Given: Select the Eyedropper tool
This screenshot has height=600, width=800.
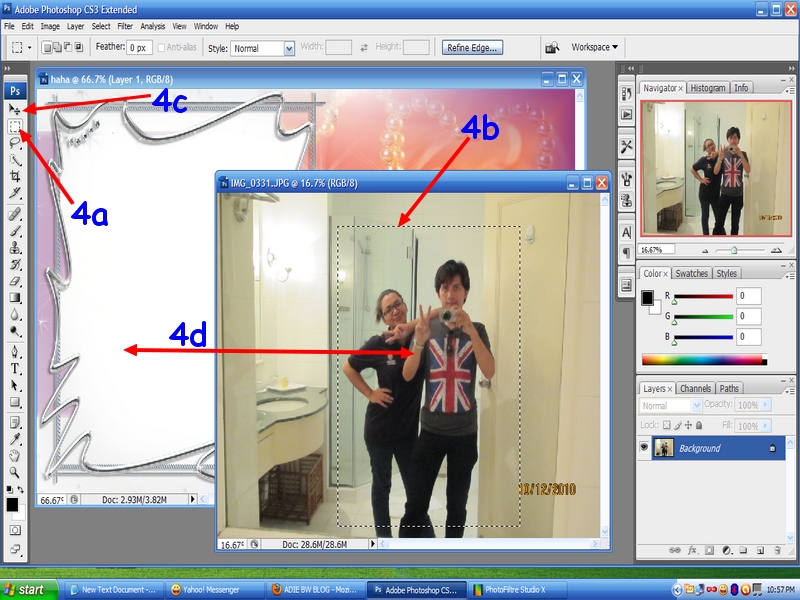Looking at the screenshot, I should [15, 439].
